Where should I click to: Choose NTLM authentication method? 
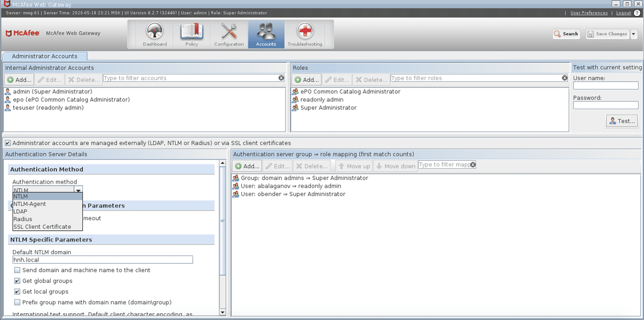(48, 196)
